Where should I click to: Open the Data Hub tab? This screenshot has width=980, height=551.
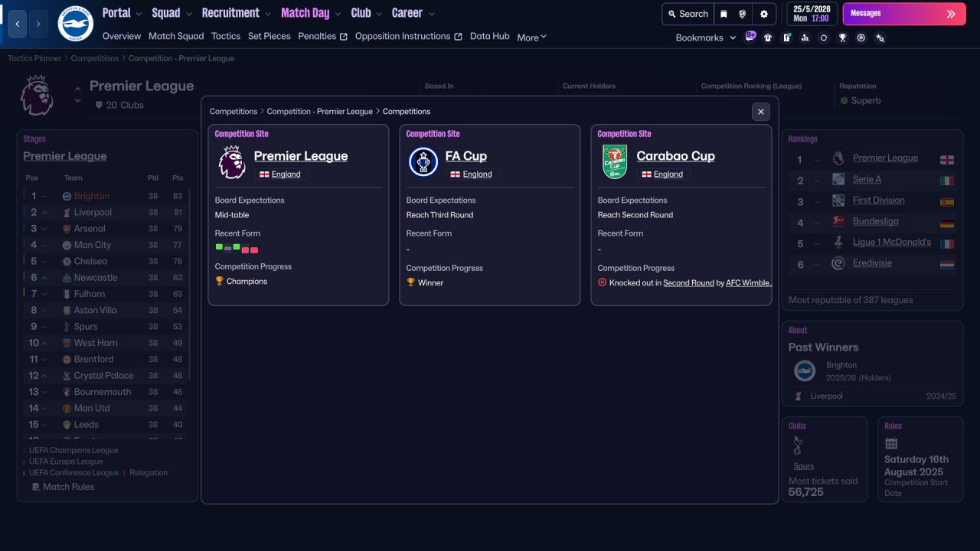[490, 36]
